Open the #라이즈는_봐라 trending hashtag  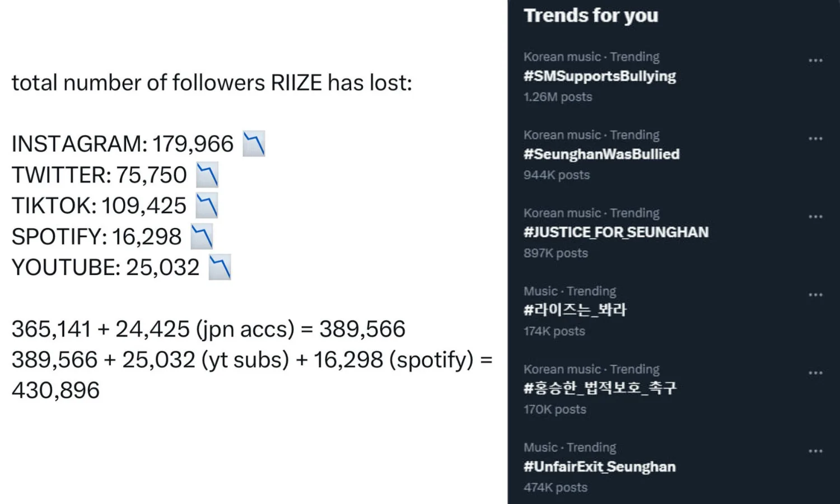tap(575, 310)
